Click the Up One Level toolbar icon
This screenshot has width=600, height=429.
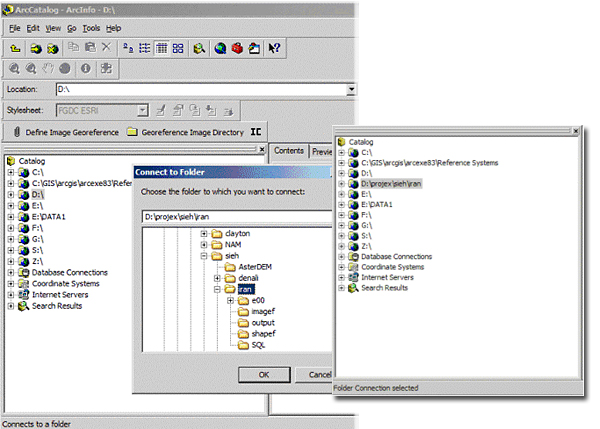(15, 48)
